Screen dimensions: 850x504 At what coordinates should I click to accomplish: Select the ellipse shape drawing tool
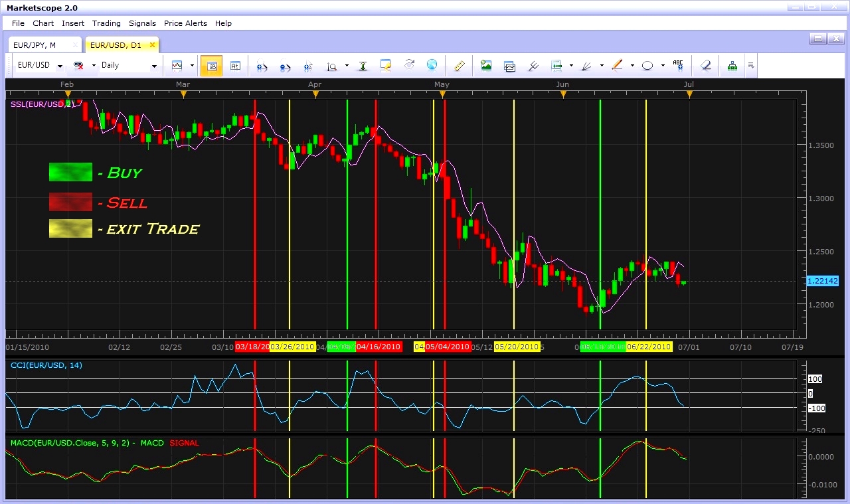point(647,66)
